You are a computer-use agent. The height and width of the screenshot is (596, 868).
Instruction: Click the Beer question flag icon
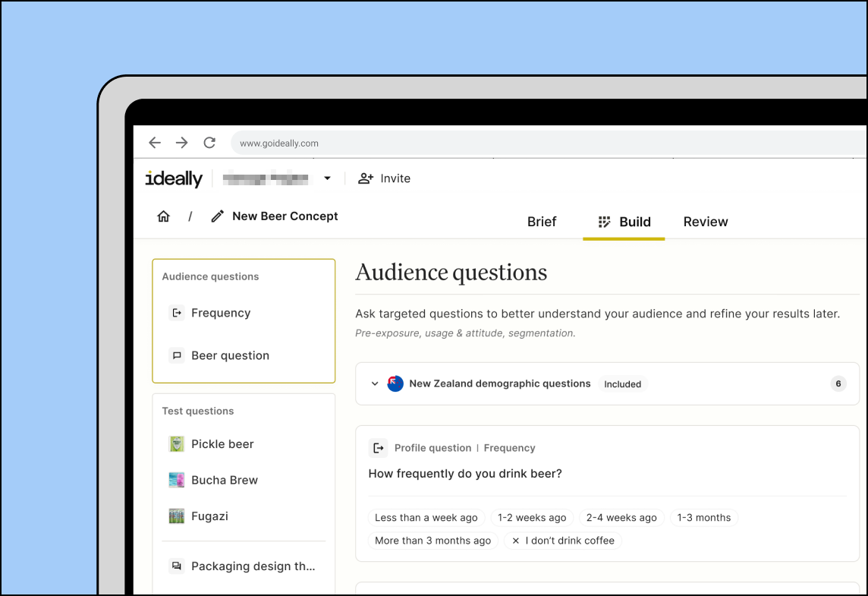coord(177,355)
